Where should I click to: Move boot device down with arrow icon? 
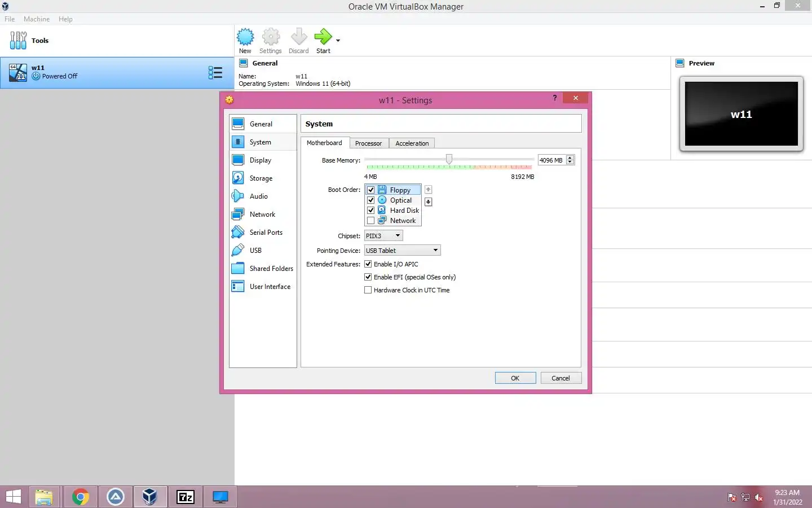[428, 202]
